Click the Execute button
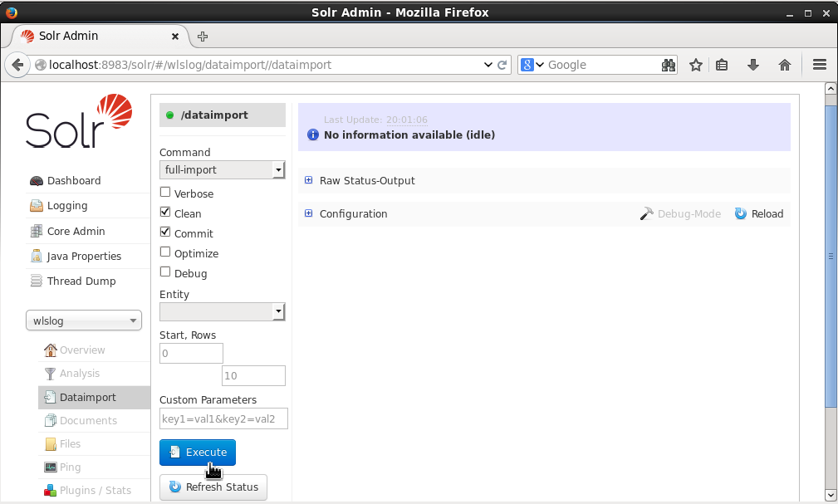Image resolution: width=838 pixels, height=504 pixels. coord(197,453)
